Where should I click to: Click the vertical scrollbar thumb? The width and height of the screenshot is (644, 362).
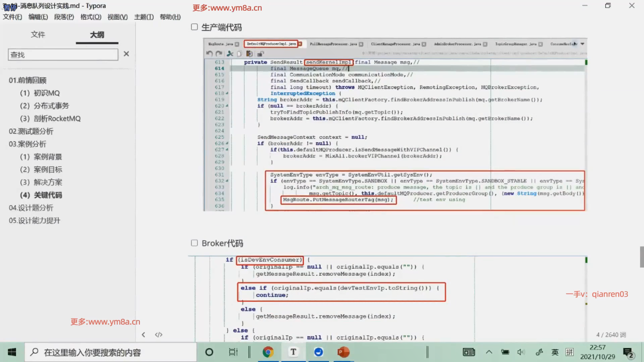642,257
